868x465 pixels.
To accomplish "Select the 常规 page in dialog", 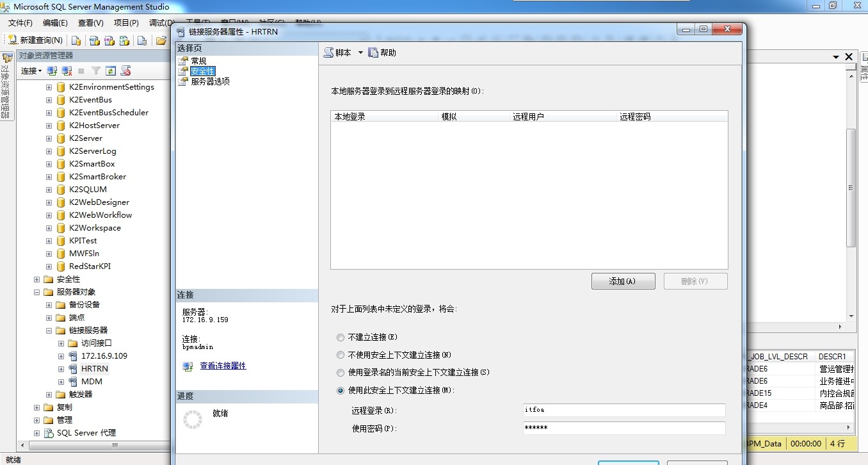I will click(198, 61).
